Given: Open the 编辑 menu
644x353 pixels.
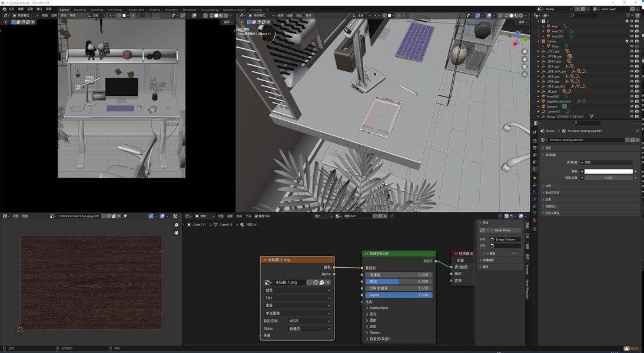Looking at the screenshot, I should [x=21, y=9].
